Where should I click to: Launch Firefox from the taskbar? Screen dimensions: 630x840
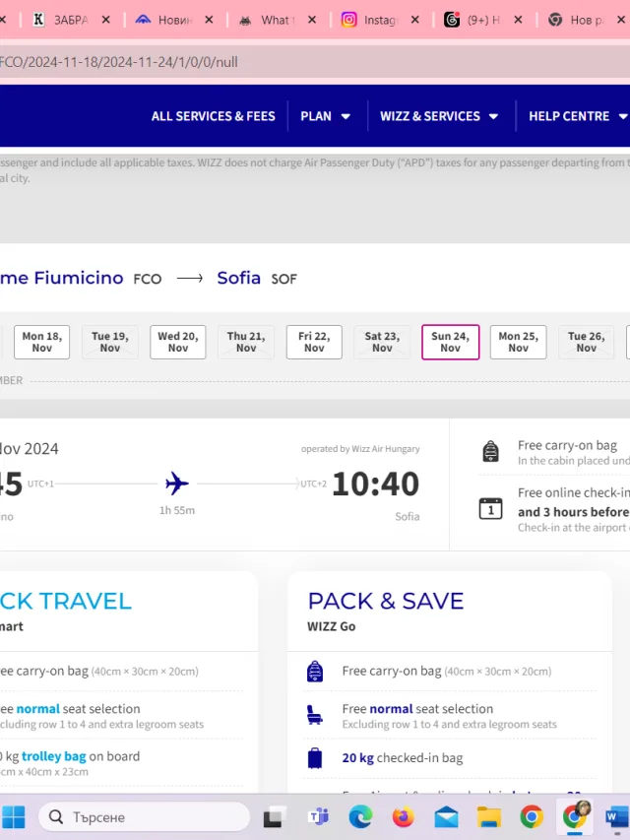[x=403, y=817]
